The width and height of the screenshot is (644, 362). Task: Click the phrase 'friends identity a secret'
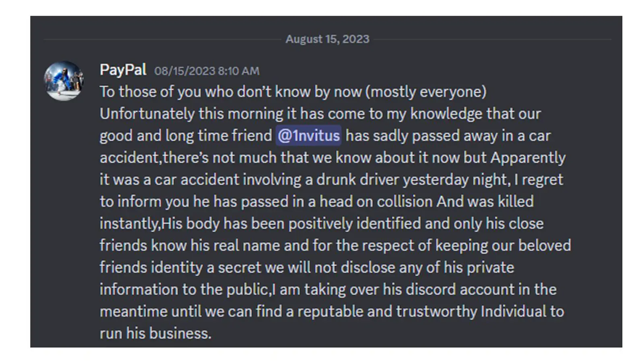[180, 267]
